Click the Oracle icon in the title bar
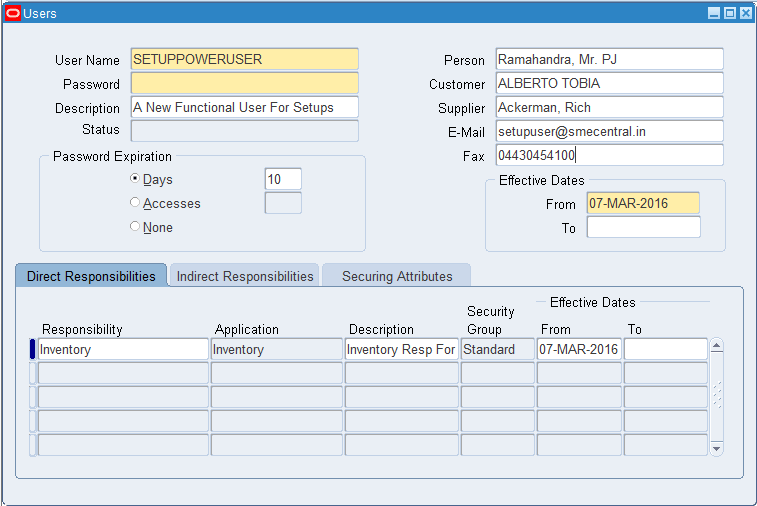 tap(13, 13)
